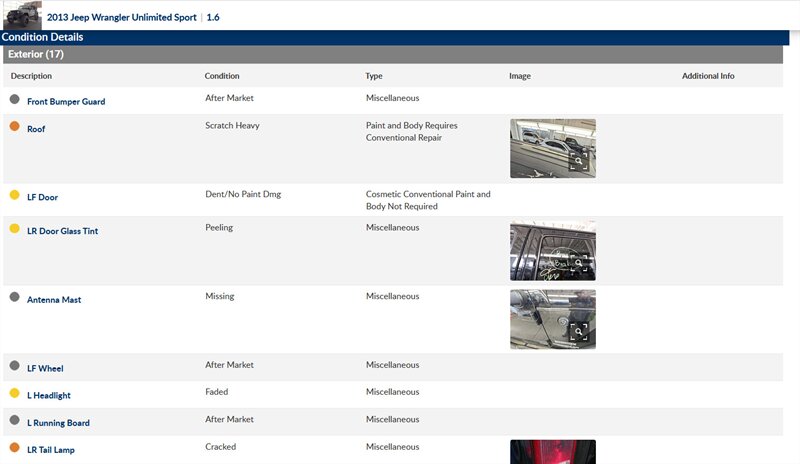This screenshot has width=800, height=464.
Task: Select the L Headlight item
Action: click(49, 396)
